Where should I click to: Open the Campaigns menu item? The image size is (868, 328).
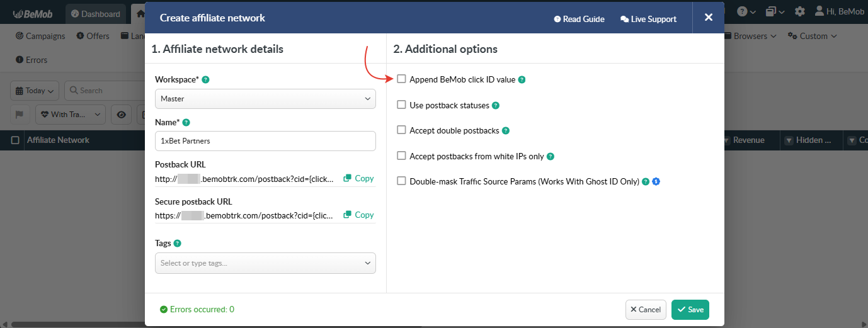tap(41, 36)
